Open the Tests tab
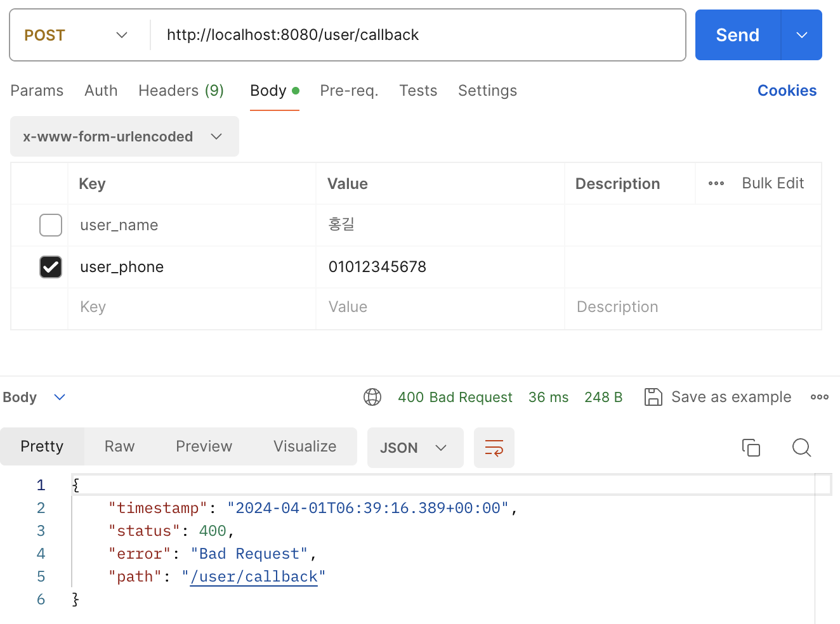The width and height of the screenshot is (840, 624). (418, 91)
